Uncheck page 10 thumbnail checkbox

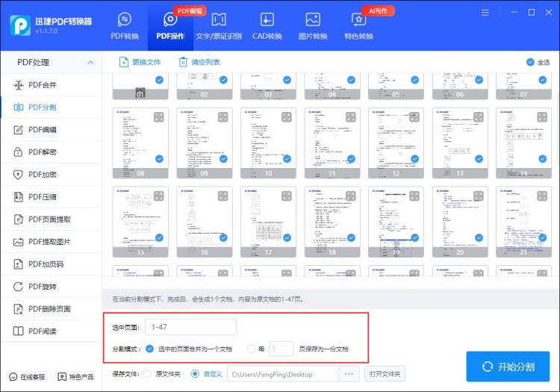click(287, 159)
